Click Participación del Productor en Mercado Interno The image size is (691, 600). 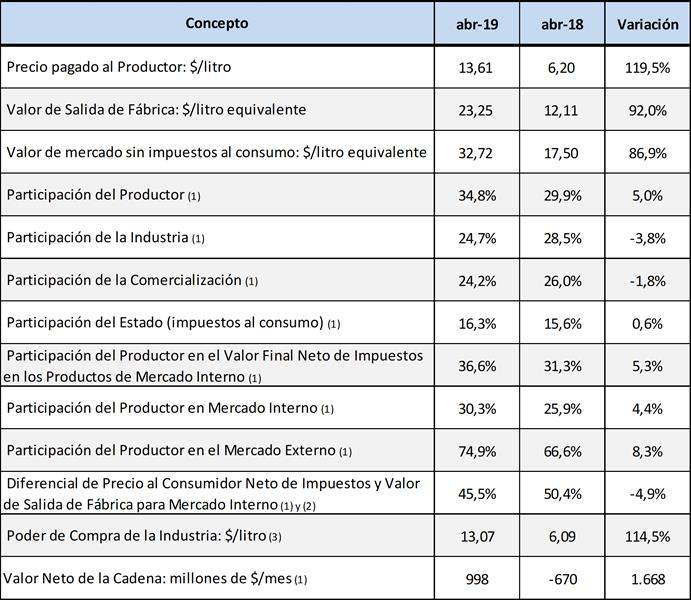click(x=164, y=408)
